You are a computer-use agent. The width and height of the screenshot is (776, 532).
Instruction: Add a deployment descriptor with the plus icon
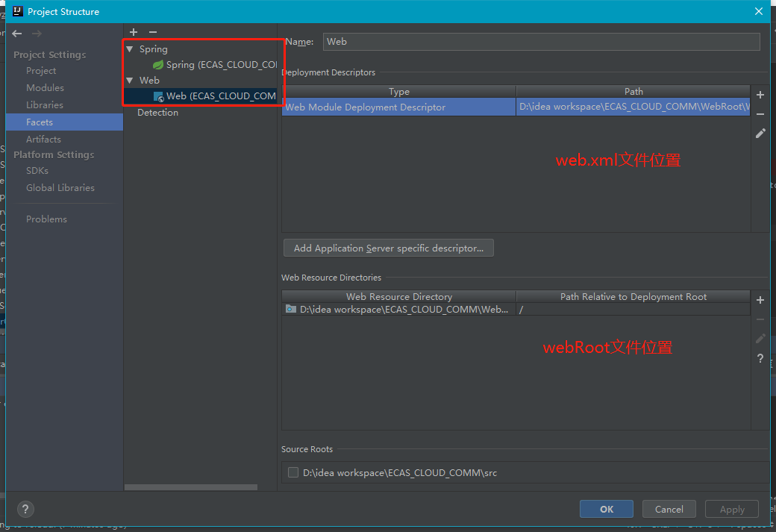[760, 95]
